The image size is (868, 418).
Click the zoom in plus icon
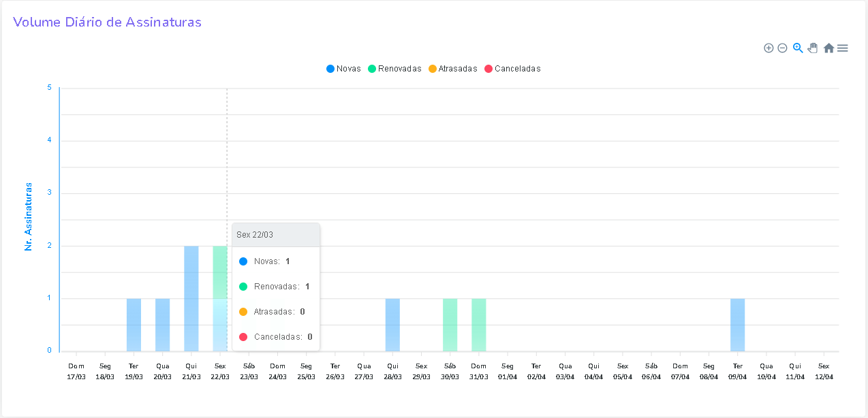[769, 48]
